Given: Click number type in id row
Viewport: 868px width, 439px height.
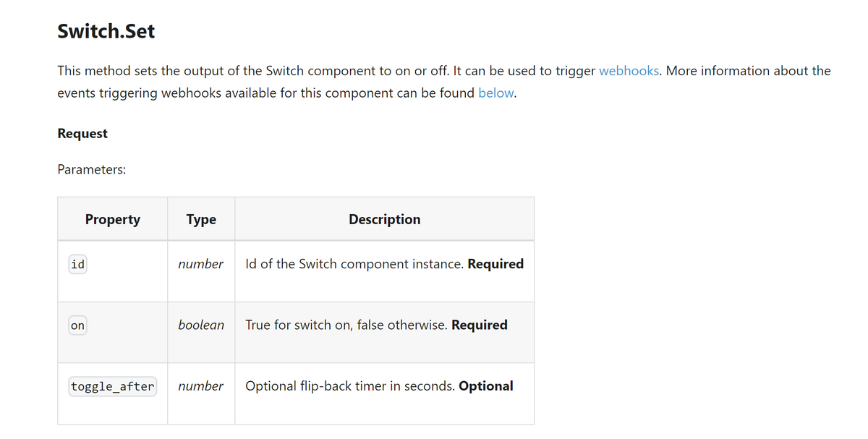Looking at the screenshot, I should pyautogui.click(x=201, y=264).
